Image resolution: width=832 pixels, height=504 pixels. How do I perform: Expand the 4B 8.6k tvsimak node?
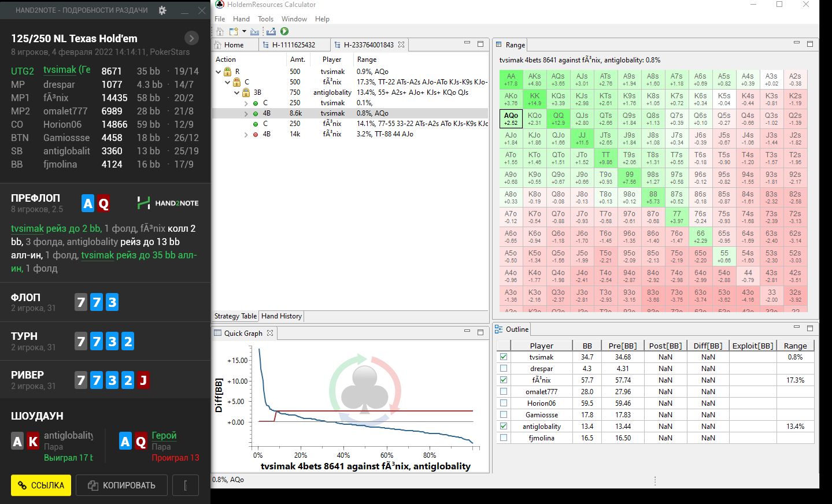[x=246, y=113]
